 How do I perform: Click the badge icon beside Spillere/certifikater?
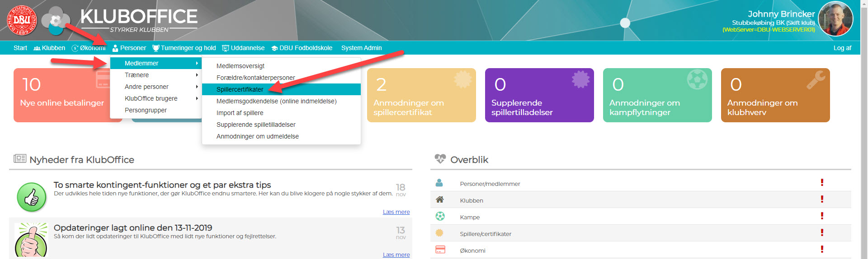[x=439, y=233]
